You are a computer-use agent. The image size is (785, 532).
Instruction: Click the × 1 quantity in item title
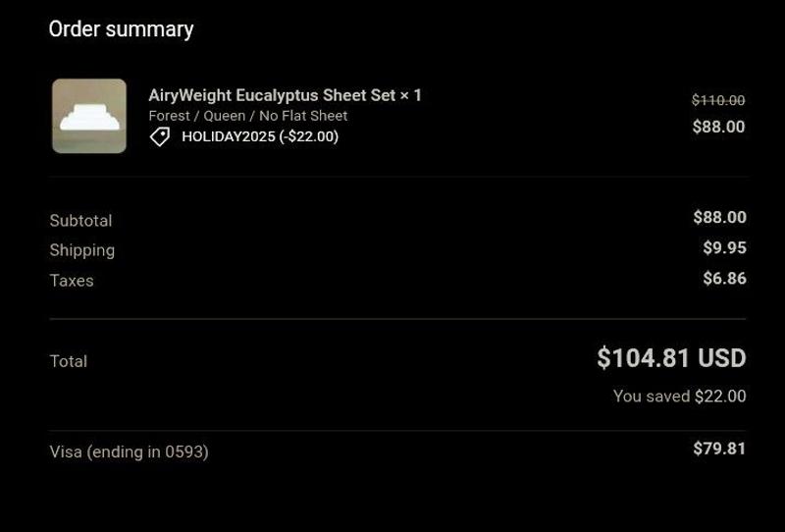pos(410,95)
